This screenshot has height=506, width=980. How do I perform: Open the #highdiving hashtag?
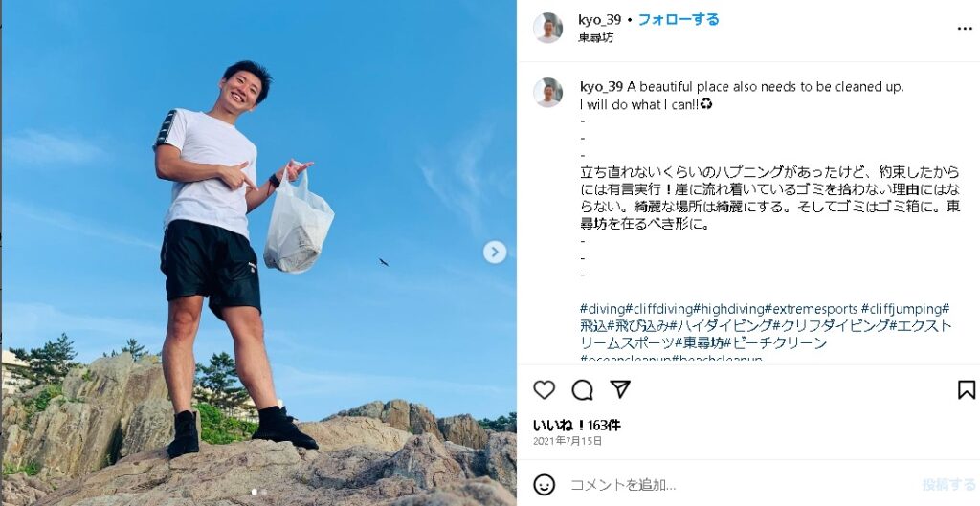tap(728, 309)
